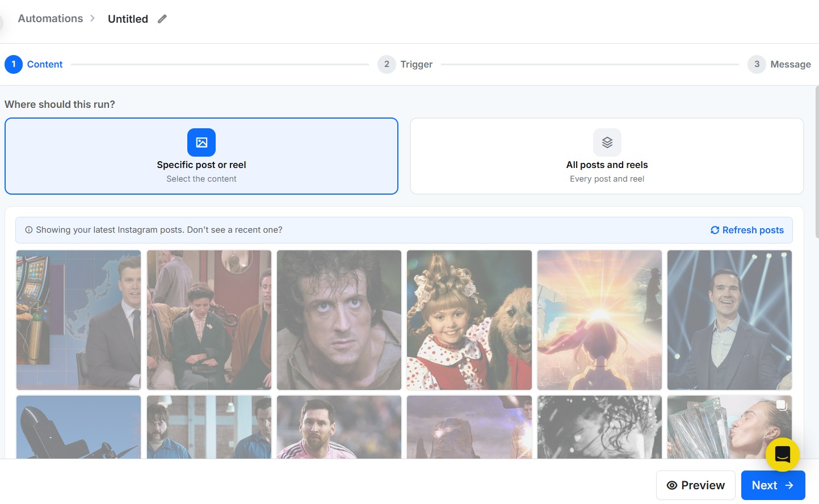Click the 'Where should this run?' heading
Screen dimensions: 819x504
coord(60,104)
